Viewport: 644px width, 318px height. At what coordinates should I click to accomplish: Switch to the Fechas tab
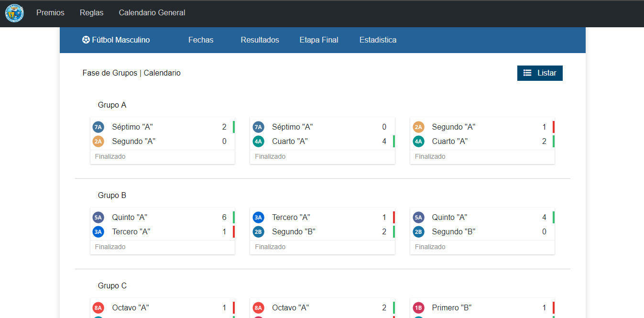[x=201, y=40]
